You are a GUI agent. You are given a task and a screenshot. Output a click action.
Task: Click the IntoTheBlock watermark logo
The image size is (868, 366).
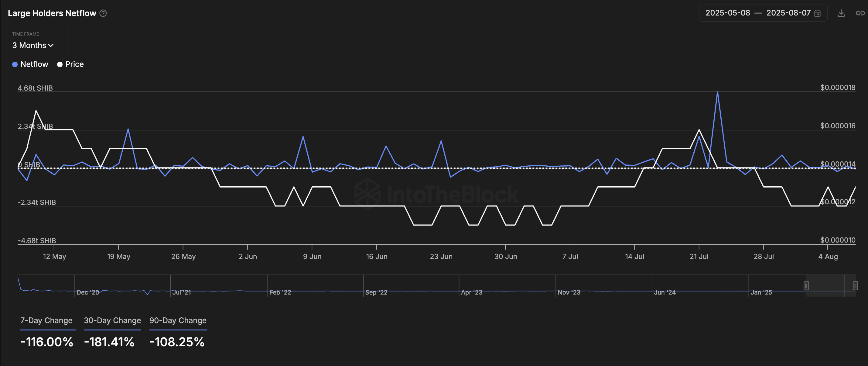[367, 194]
